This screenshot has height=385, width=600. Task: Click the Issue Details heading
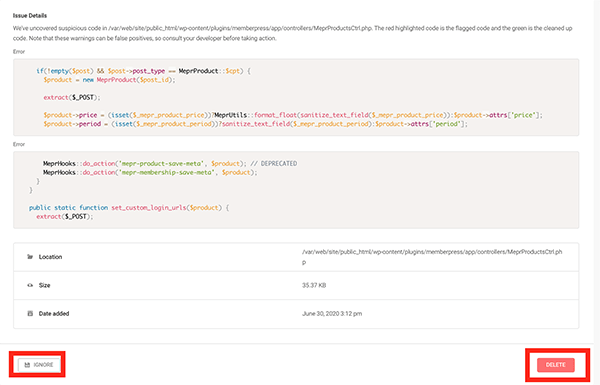point(30,16)
